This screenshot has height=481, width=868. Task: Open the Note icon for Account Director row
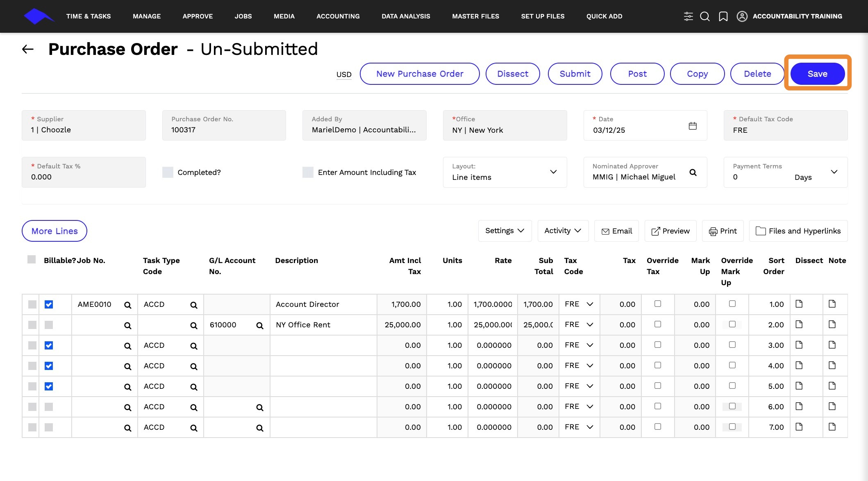pos(832,304)
